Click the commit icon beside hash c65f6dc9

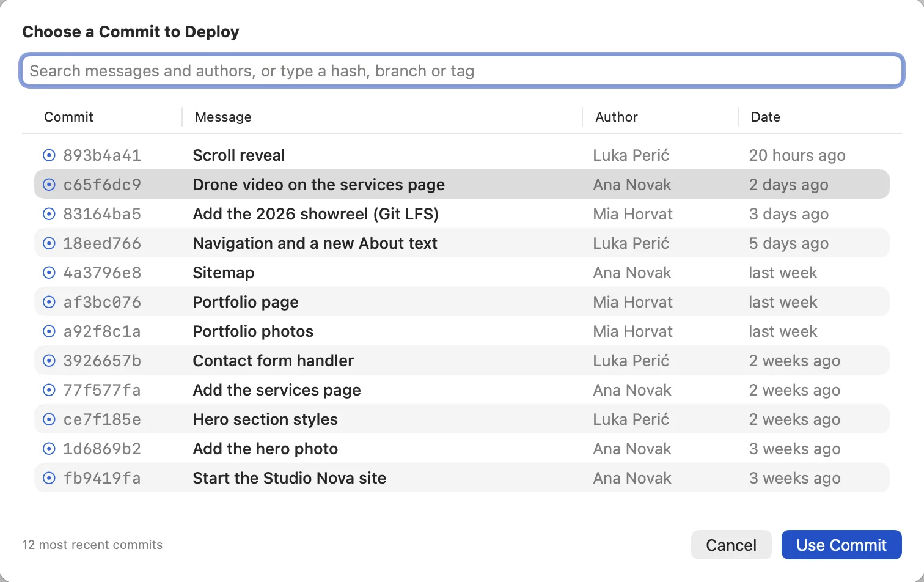49,185
